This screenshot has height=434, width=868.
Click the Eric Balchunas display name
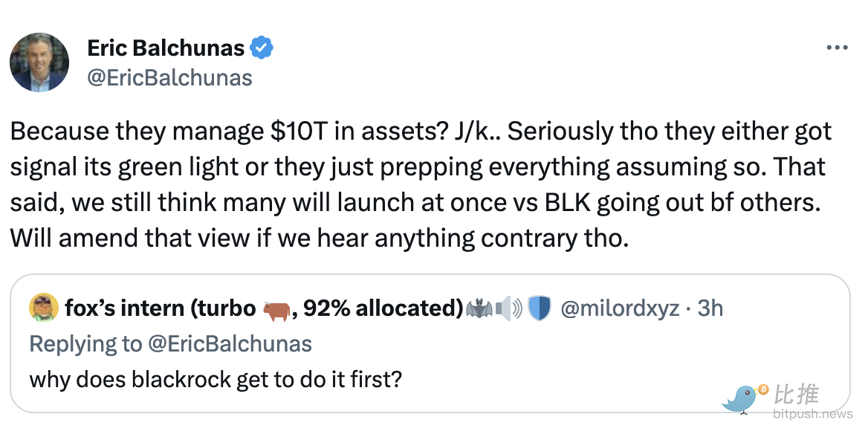click(166, 48)
